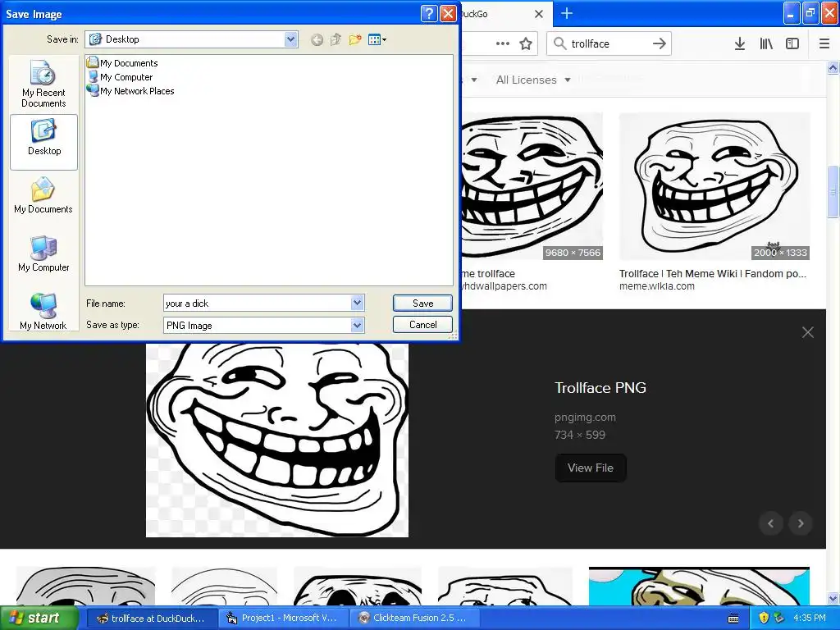Open a new browser tab with plus

567,13
